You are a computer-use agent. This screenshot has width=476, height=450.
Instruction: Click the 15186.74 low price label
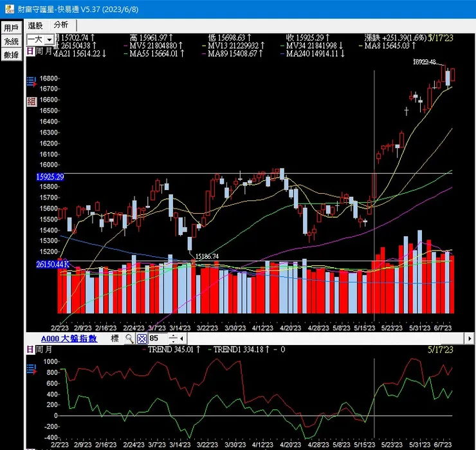(x=206, y=256)
